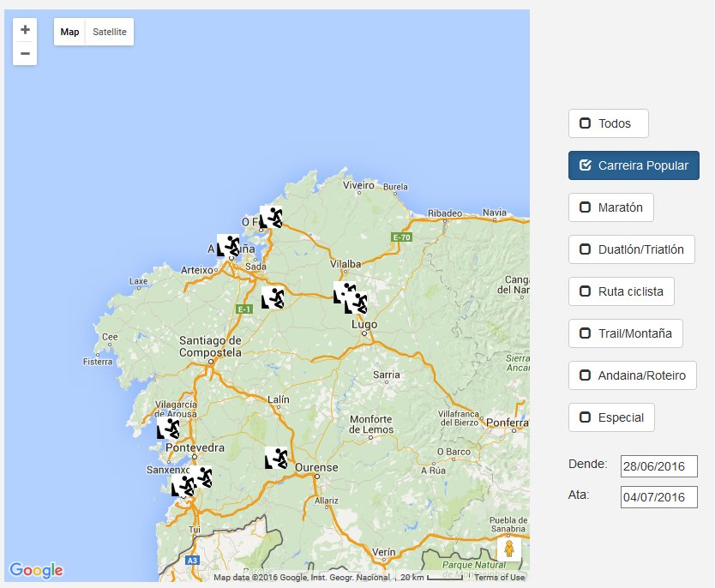
Task: Click the E-70 road shield
Action: 402,237
